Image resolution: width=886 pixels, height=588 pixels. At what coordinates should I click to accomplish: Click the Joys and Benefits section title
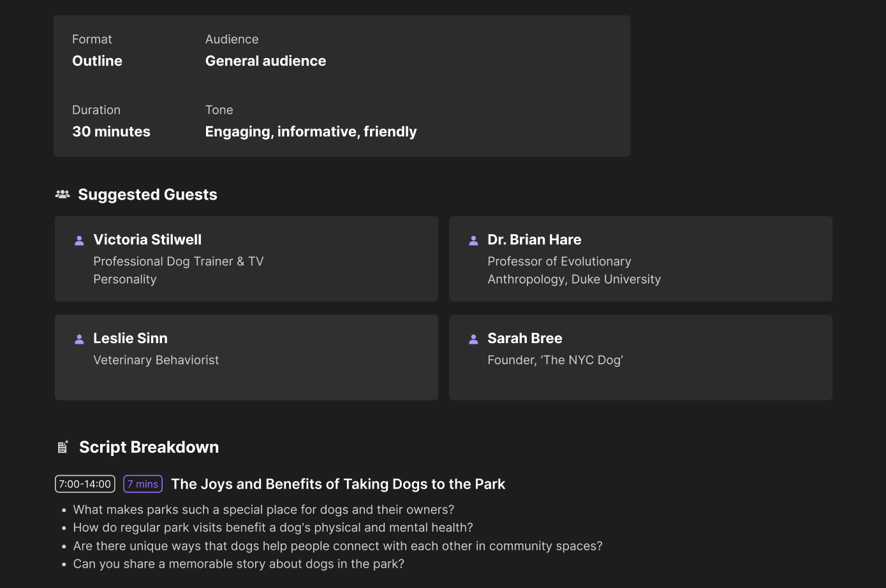(x=338, y=484)
